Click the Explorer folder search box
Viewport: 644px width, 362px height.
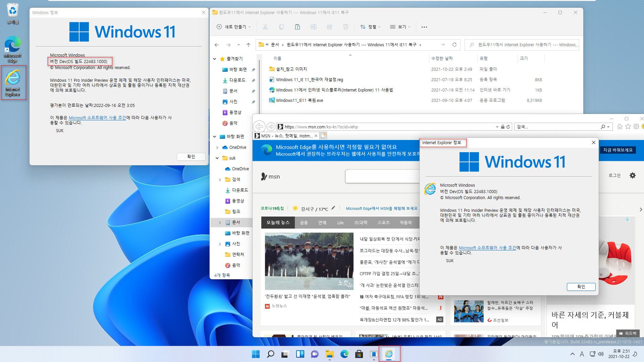522,45
